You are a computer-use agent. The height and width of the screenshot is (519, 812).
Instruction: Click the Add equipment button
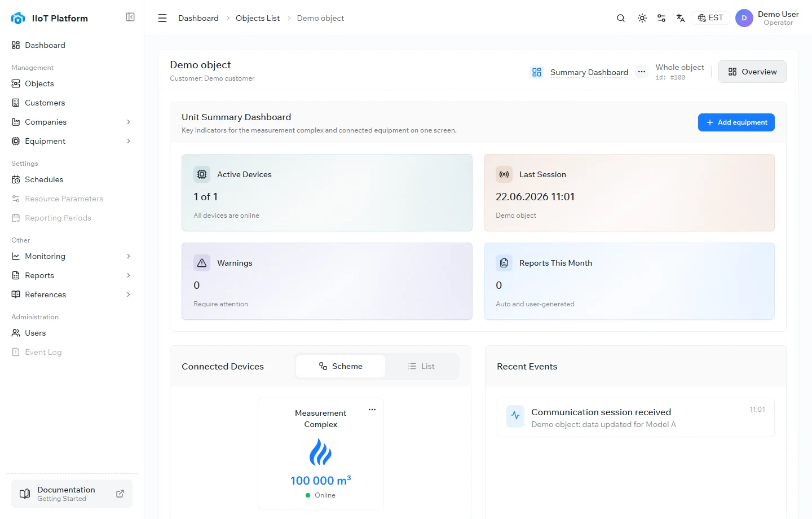point(736,122)
